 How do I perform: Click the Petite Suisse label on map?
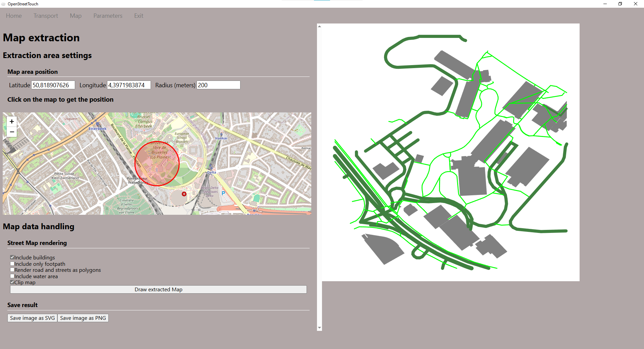65,176
